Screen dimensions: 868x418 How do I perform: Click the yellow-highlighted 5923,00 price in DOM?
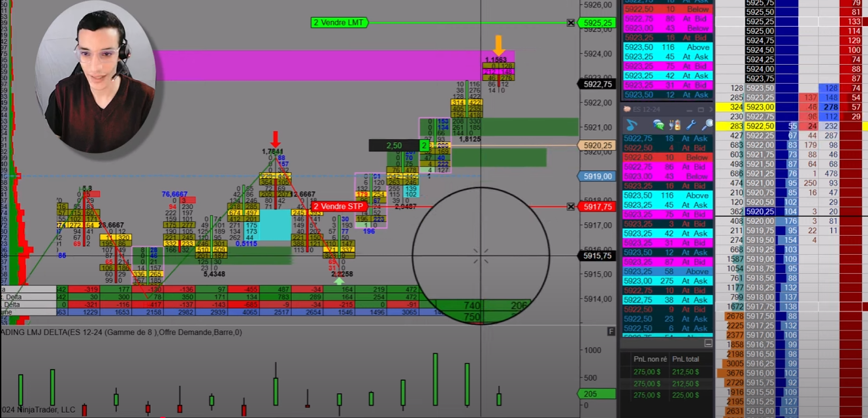click(760, 107)
